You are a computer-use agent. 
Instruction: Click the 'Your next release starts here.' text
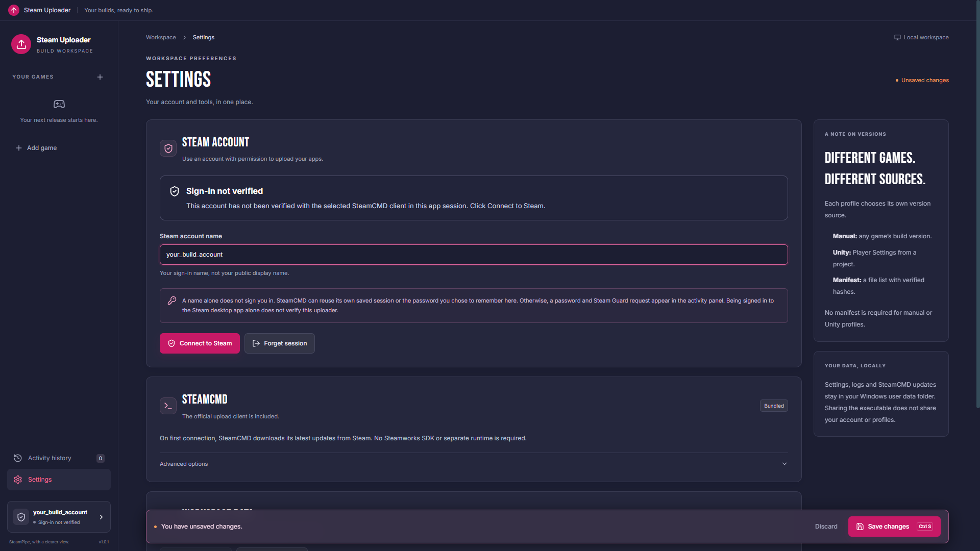point(59,120)
